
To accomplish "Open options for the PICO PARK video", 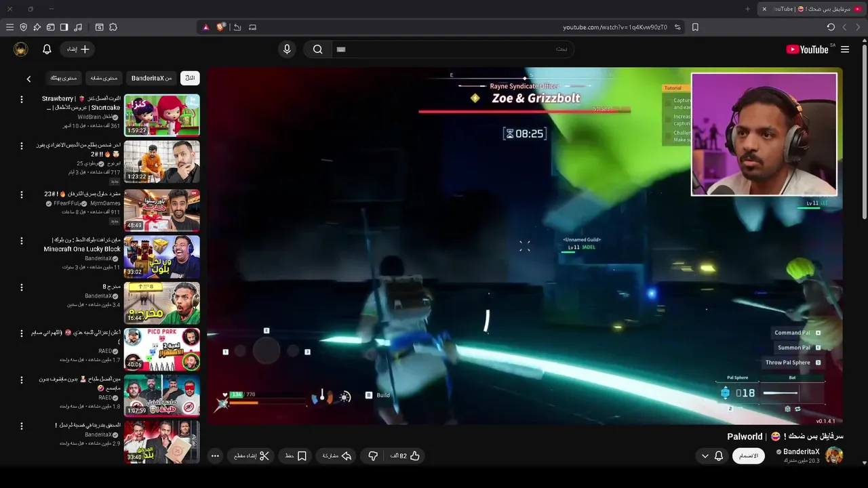I will tap(22, 333).
